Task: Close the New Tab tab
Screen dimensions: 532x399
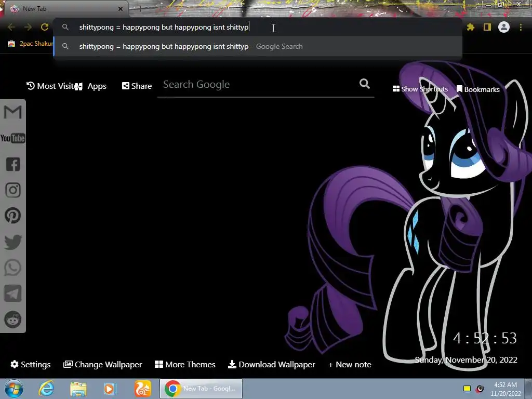Action: coord(121,9)
